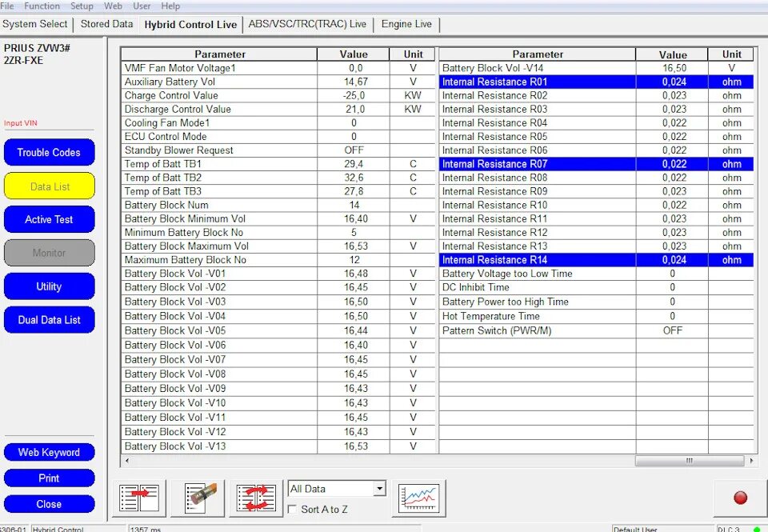768x532 pixels.
Task: Open the User menu
Action: [142, 6]
